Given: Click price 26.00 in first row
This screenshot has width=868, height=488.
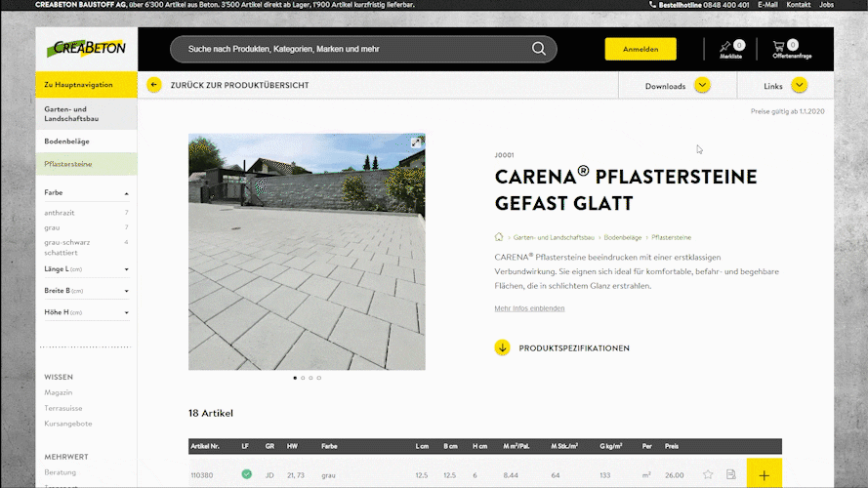Looking at the screenshot, I should coord(675,474).
